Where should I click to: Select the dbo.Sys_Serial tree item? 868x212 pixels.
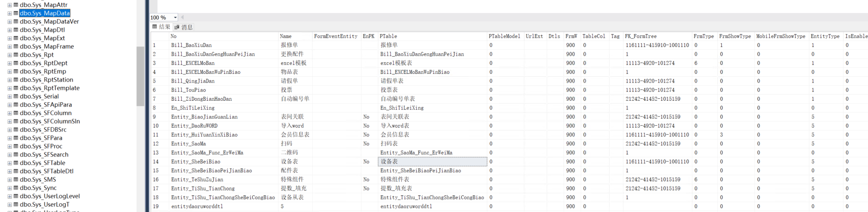coord(39,96)
